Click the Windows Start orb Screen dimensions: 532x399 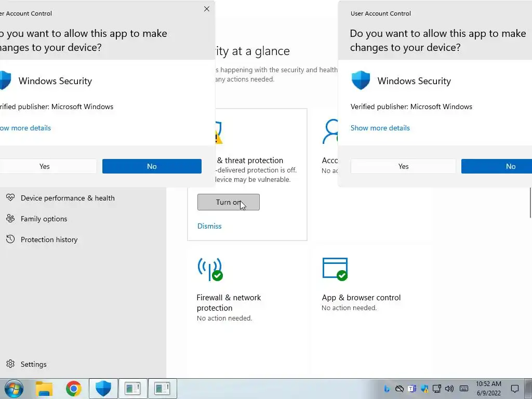pos(14,389)
